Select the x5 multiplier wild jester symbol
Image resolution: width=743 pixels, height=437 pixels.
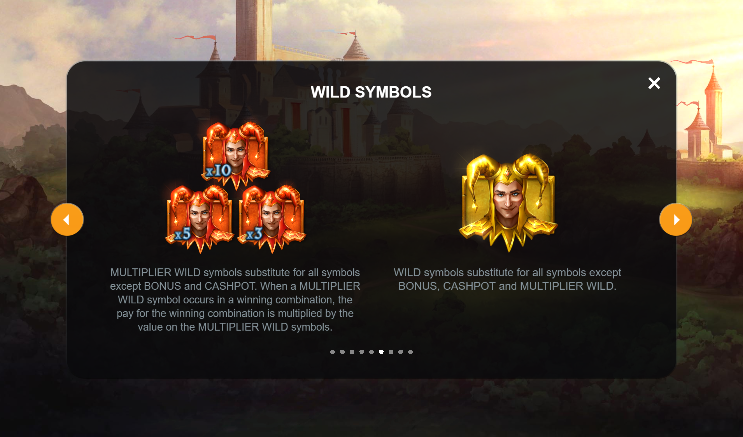click(x=199, y=218)
